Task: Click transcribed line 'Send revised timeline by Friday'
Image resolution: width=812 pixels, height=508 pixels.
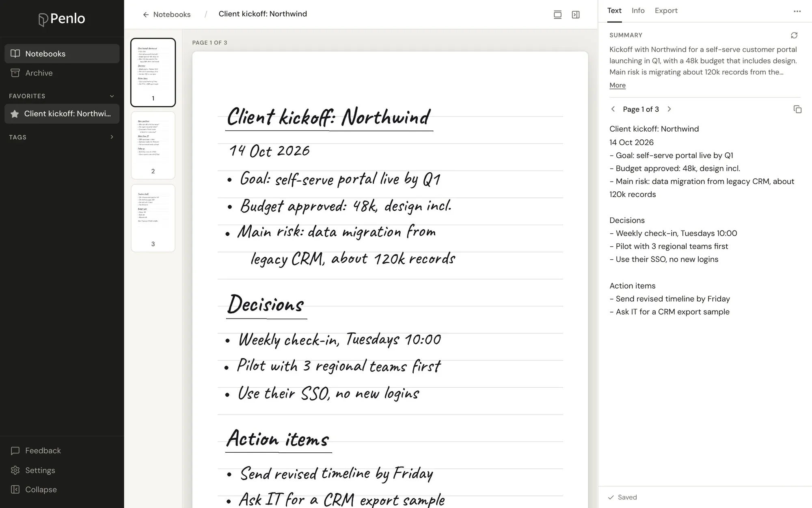Action: tap(669, 299)
